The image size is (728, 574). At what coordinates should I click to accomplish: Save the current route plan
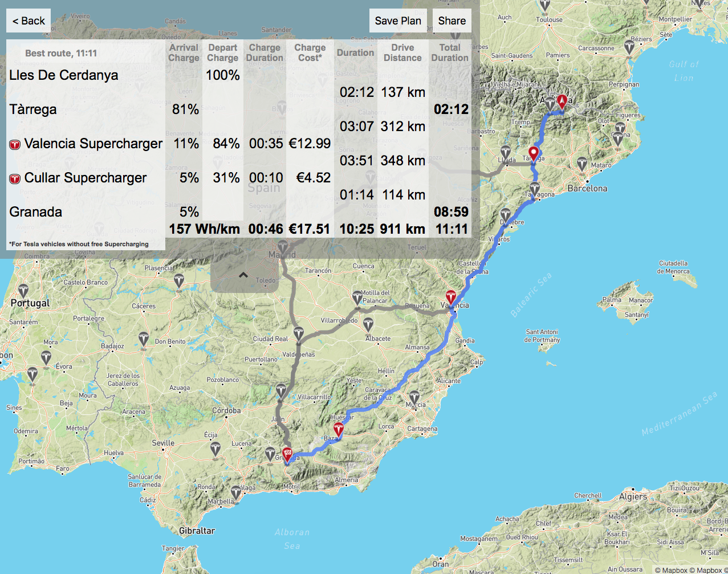click(397, 21)
